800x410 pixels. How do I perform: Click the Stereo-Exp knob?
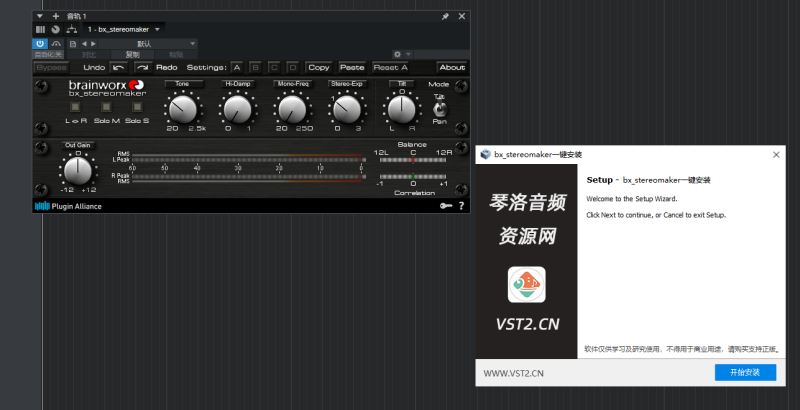tap(346, 107)
